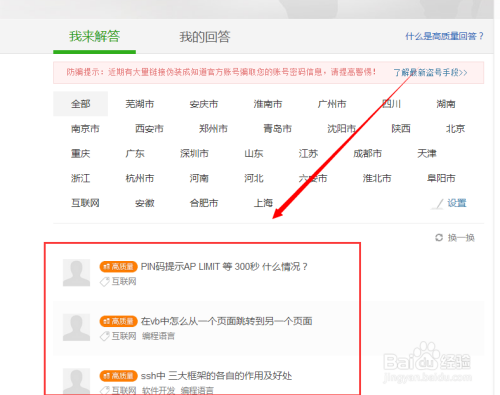
Task: Open the 设置 category settings link
Action: [x=457, y=203]
